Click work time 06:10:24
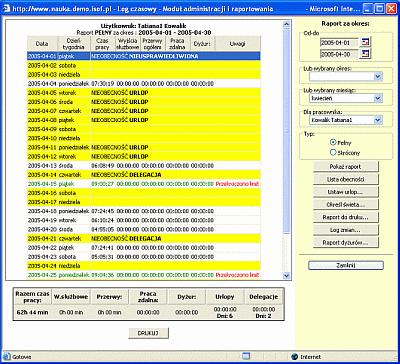 click(103, 220)
